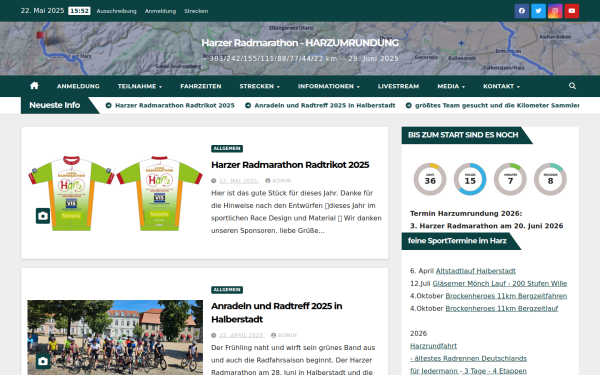Open Brockenheroes 11km Bergzeitfahren link
This screenshot has width=600, height=375.
[506, 296]
